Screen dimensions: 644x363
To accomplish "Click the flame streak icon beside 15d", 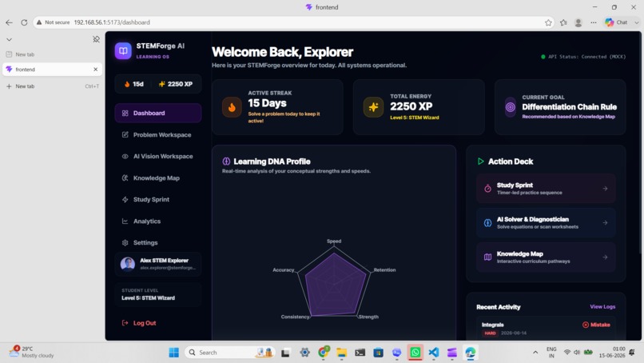I will click(127, 84).
